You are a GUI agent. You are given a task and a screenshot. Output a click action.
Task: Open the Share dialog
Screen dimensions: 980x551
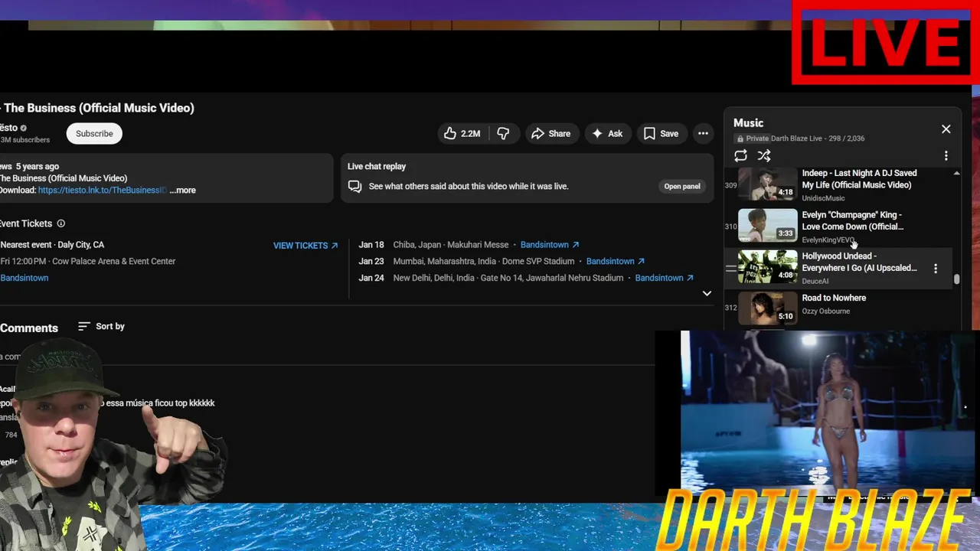pyautogui.click(x=551, y=133)
